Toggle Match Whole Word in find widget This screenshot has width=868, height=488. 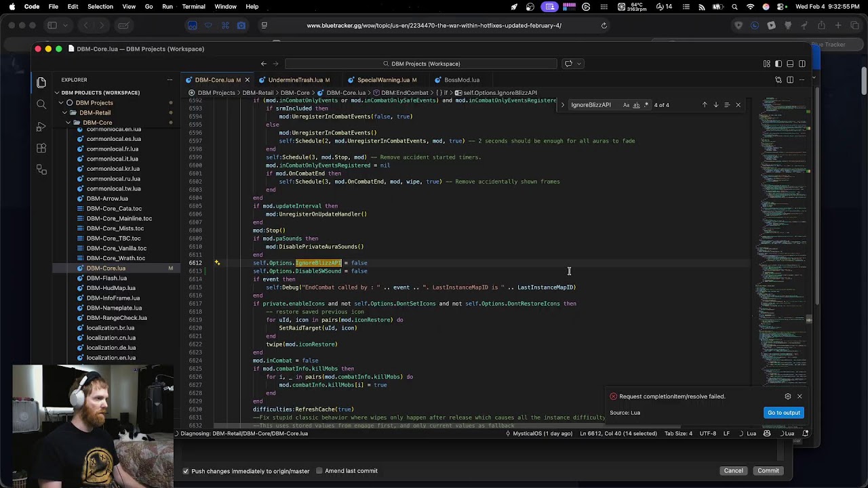[x=636, y=105]
